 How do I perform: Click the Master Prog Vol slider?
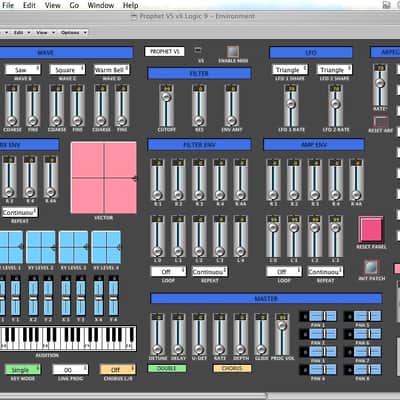(282, 334)
